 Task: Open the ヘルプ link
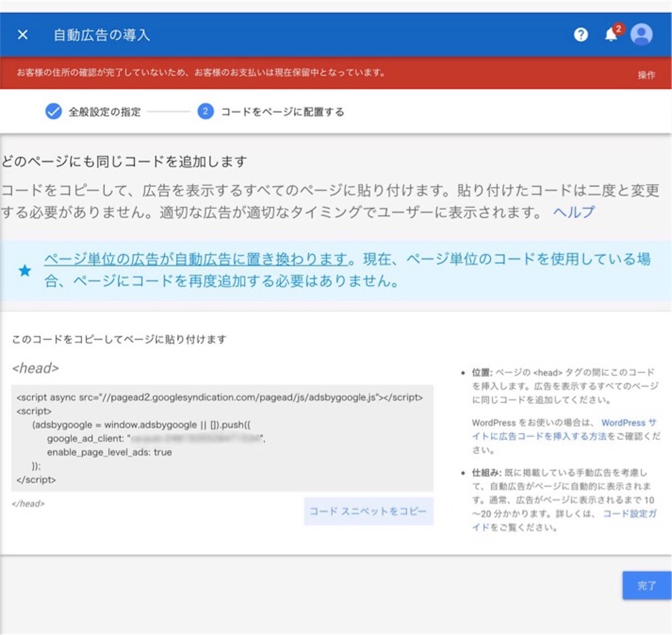[574, 212]
